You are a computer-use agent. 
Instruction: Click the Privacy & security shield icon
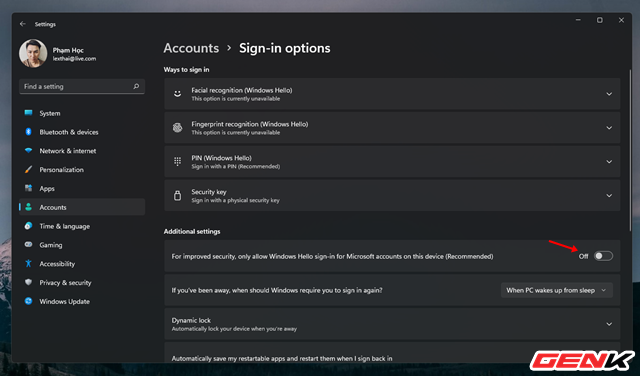point(28,282)
